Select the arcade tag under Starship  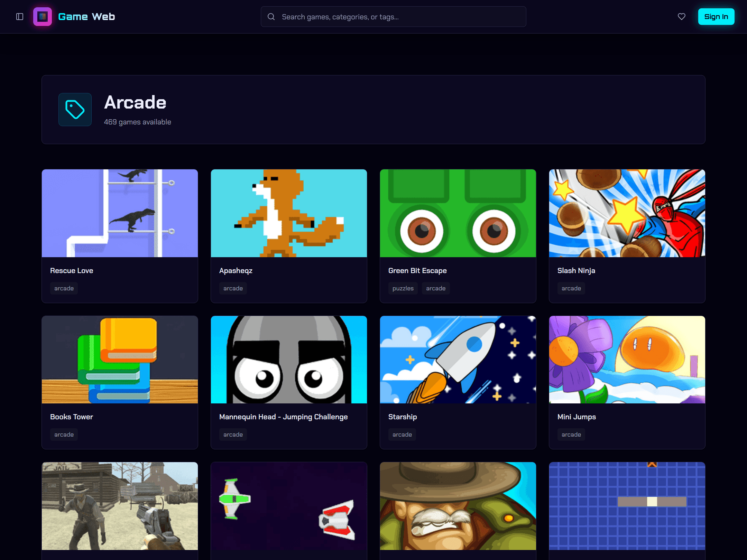(x=402, y=435)
